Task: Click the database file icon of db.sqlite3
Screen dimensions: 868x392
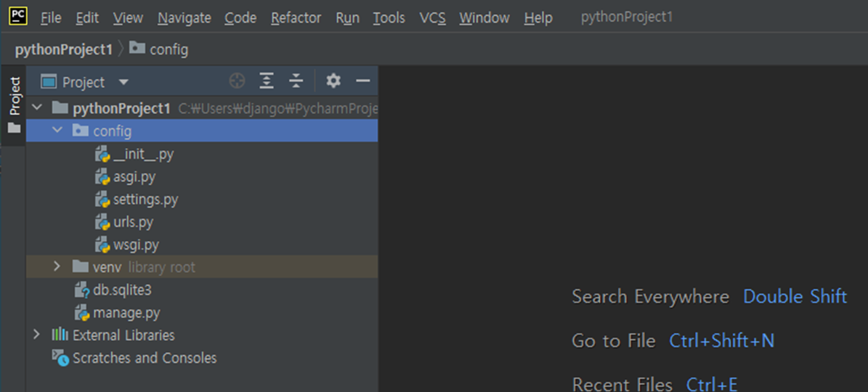Action: click(83, 290)
